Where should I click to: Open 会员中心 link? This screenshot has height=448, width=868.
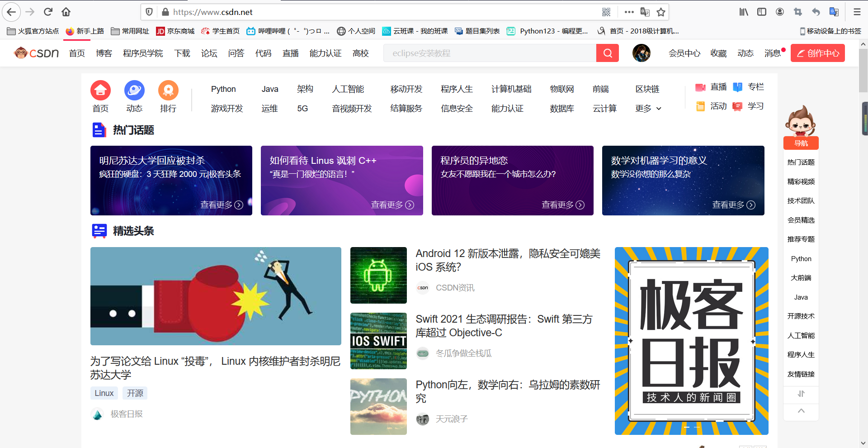pos(684,53)
